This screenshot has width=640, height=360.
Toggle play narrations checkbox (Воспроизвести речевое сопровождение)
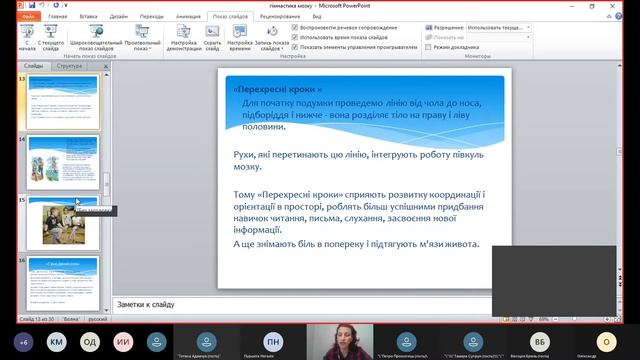[x=295, y=27]
